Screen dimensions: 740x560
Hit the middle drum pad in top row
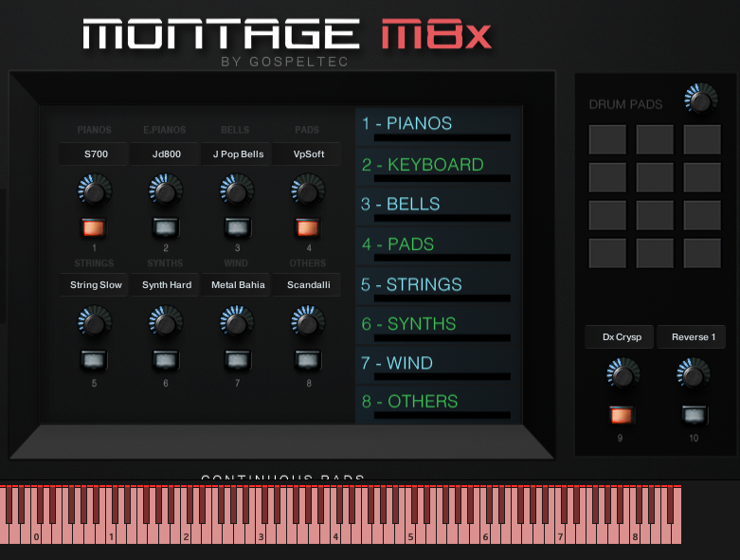[655, 139]
